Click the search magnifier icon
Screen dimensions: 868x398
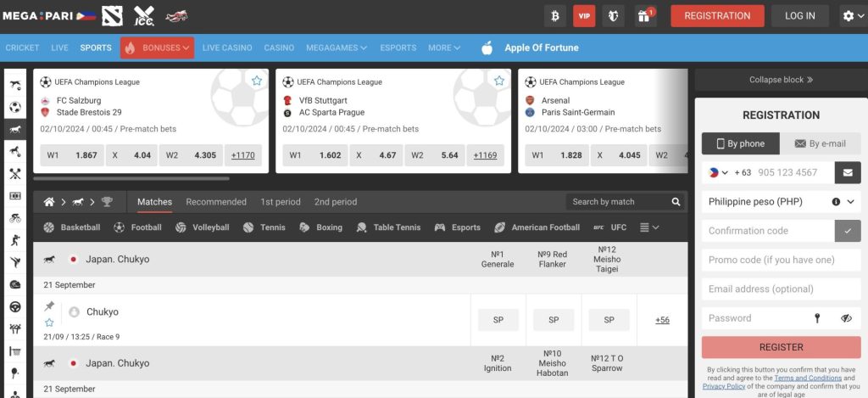676,202
